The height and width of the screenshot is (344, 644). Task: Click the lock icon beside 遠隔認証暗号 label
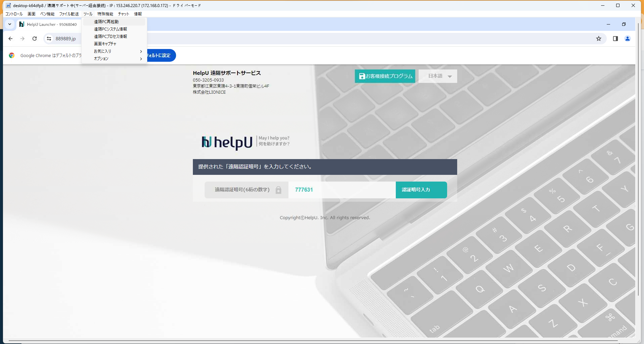pos(278,190)
